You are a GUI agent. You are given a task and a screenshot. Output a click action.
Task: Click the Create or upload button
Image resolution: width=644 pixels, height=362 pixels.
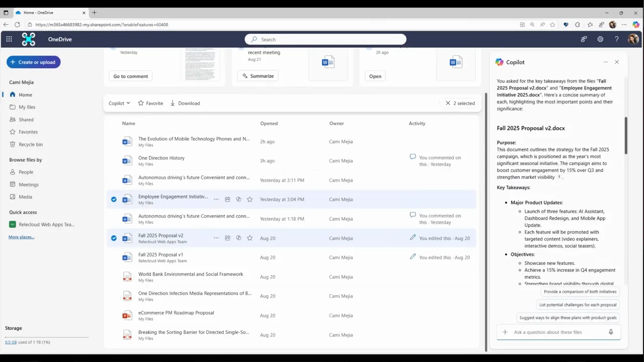tap(34, 62)
